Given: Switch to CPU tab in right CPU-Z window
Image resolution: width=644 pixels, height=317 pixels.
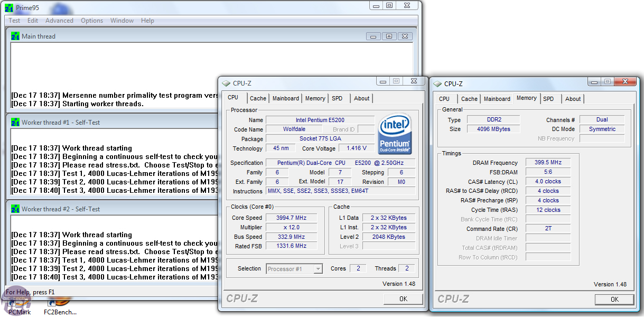Looking at the screenshot, I should coord(444,99).
